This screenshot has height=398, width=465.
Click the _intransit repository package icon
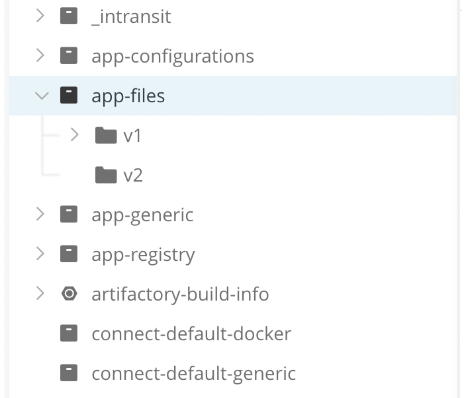click(x=69, y=16)
